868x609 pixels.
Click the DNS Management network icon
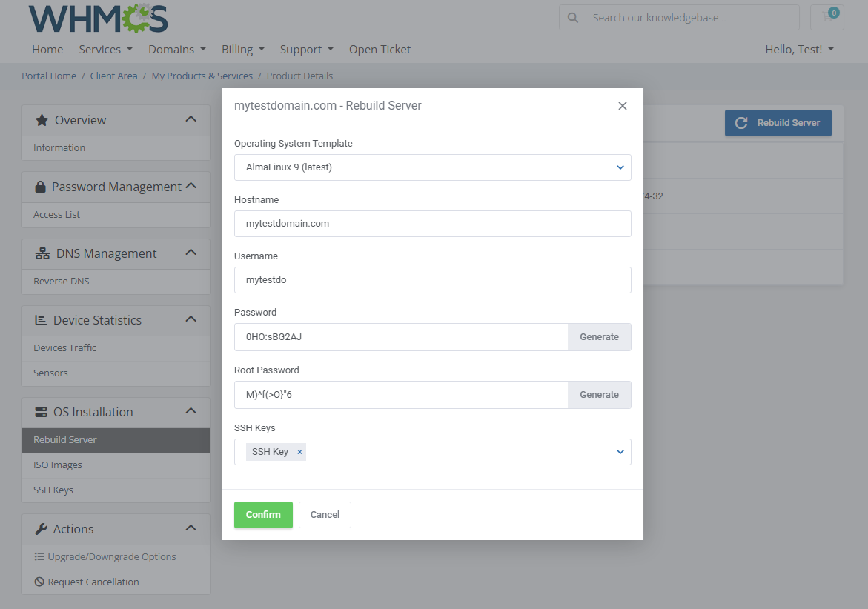43,253
